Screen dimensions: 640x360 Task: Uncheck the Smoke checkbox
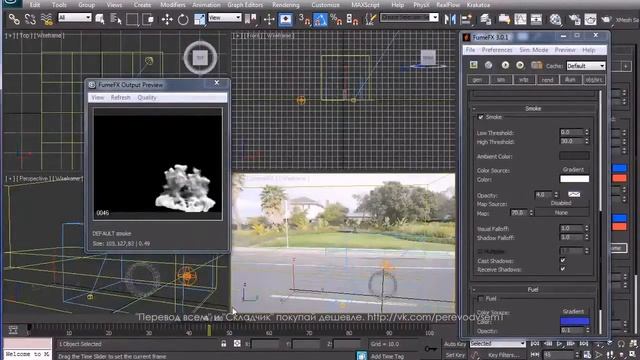click(x=481, y=117)
